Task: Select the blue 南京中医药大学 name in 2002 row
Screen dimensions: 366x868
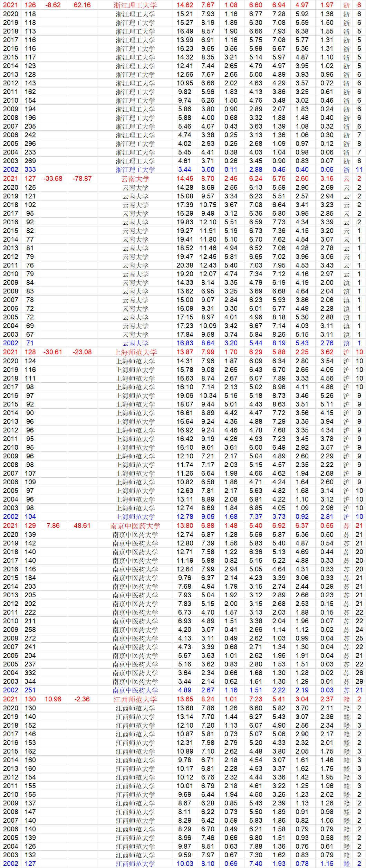Action: tap(135, 690)
